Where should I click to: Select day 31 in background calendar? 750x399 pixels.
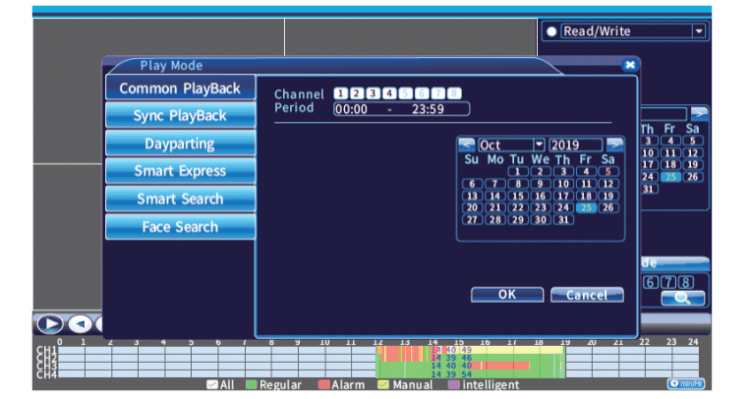(x=648, y=189)
